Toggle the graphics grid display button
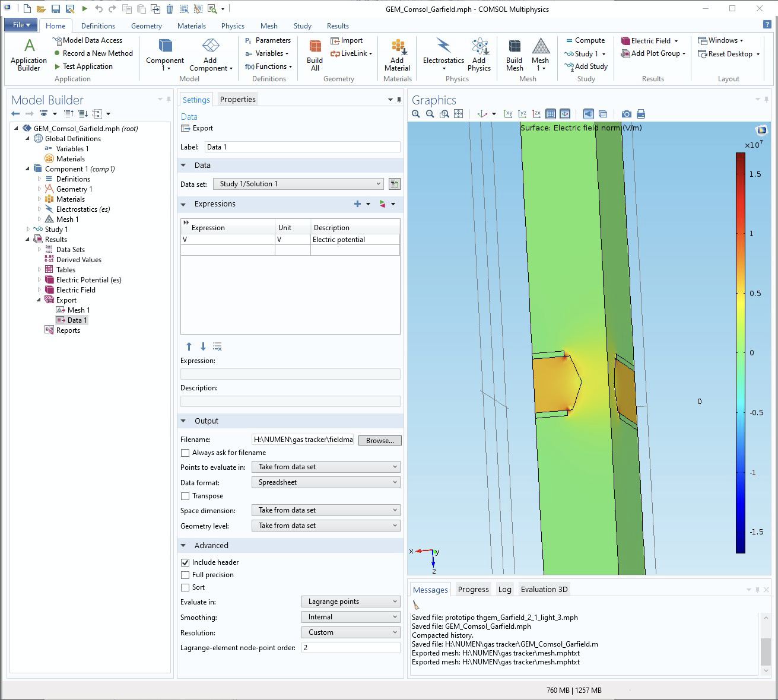The width and height of the screenshot is (778, 700). 551,114
